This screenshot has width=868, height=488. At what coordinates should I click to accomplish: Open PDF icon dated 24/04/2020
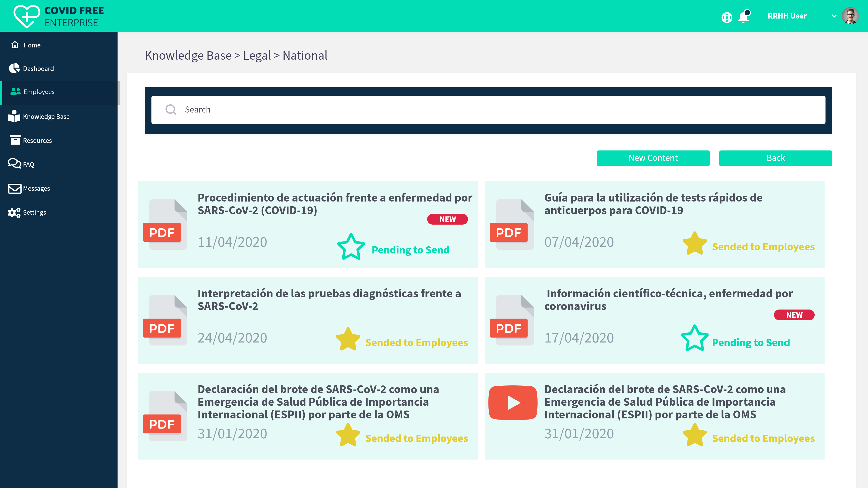(165, 320)
